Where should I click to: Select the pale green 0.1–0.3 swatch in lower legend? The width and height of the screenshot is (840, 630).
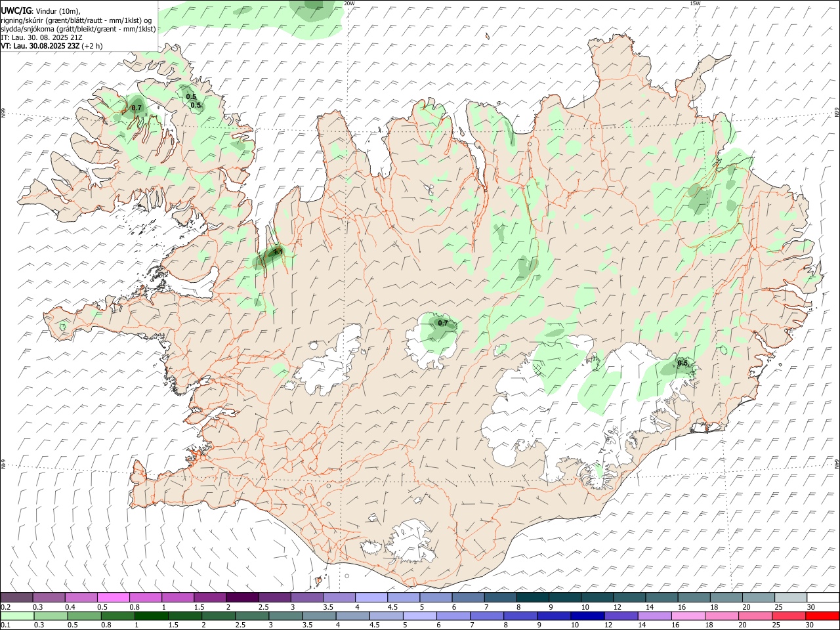coord(17,616)
